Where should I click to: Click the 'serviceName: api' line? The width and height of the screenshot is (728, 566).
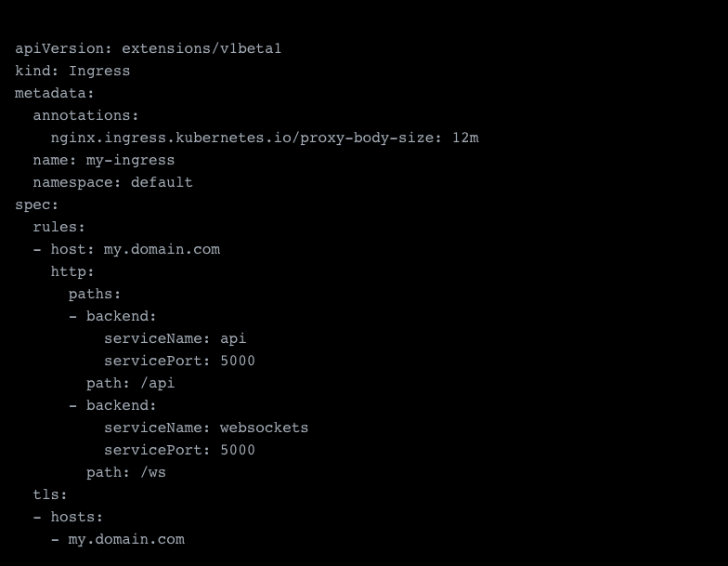[175, 338]
